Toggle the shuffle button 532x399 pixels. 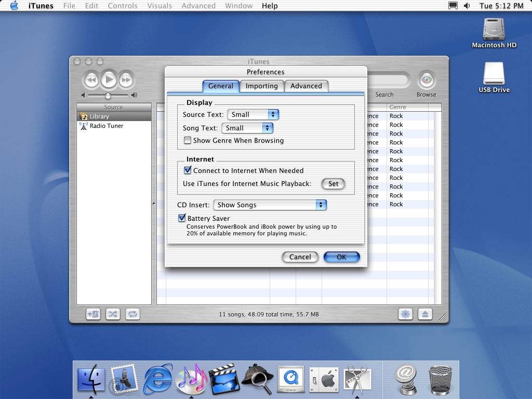113,314
